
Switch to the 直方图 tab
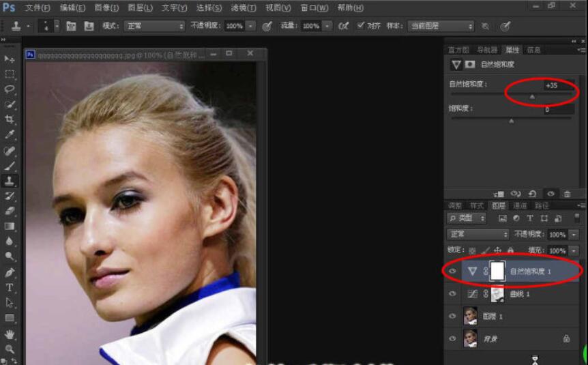click(x=458, y=50)
